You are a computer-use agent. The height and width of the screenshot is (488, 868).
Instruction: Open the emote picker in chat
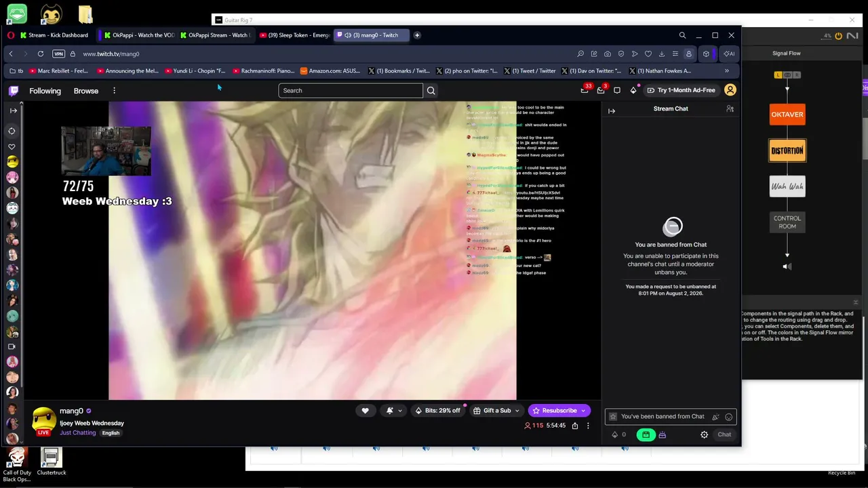tap(729, 417)
